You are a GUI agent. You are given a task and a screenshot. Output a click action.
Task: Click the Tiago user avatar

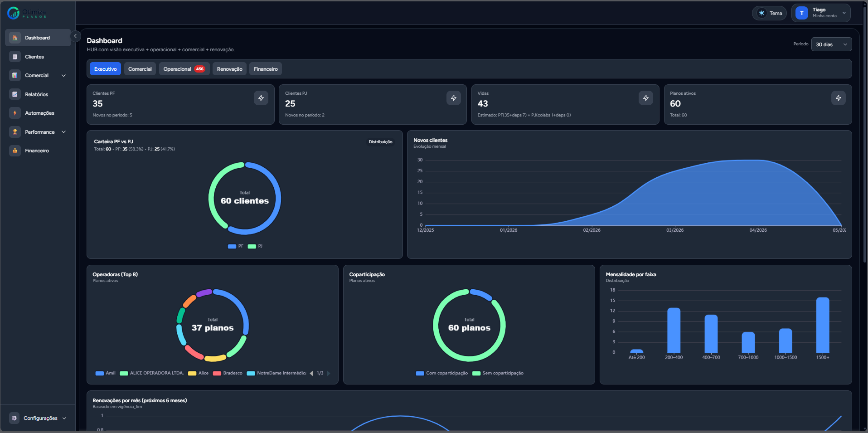tap(802, 13)
